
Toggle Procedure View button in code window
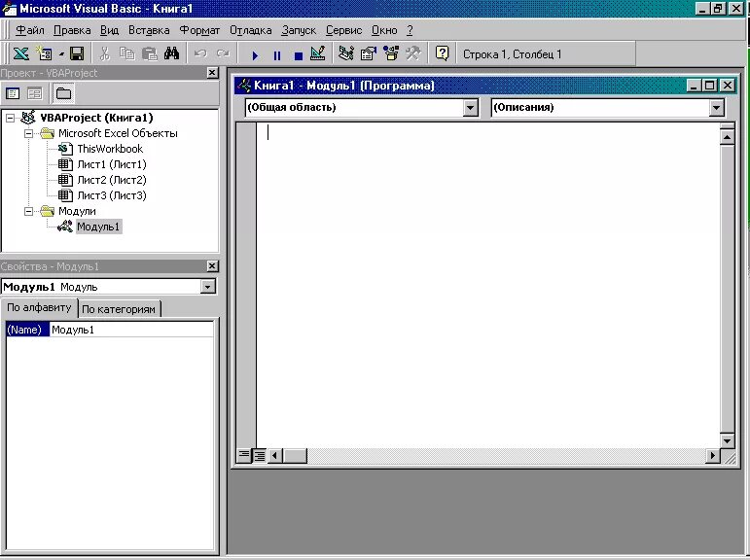pyautogui.click(x=244, y=455)
